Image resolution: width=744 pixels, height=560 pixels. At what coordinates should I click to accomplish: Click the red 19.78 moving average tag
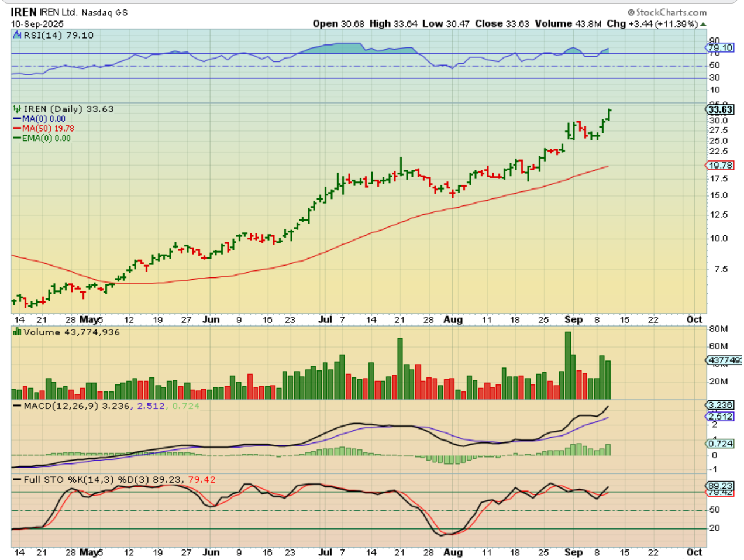tap(720, 166)
